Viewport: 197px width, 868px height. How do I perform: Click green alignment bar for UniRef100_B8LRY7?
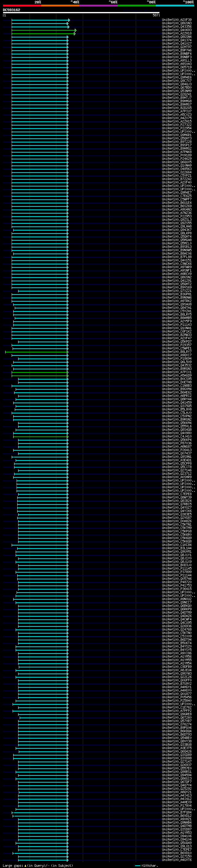[x=37, y=352]
